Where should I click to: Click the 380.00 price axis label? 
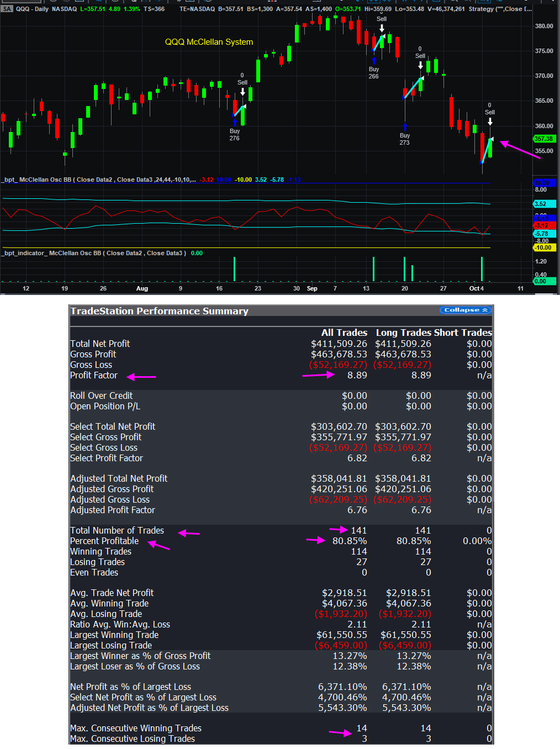tap(544, 26)
